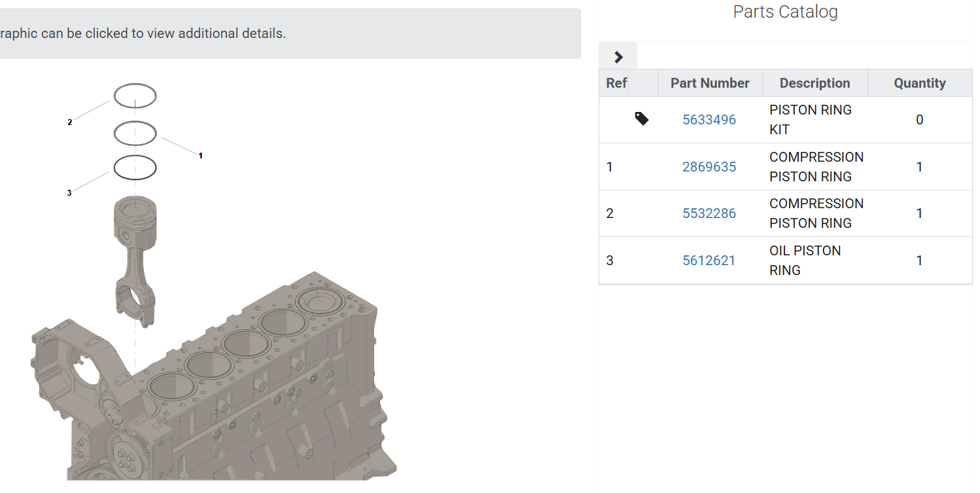Click callout number 3 in the diagram
The image size is (980, 493).
[69, 193]
